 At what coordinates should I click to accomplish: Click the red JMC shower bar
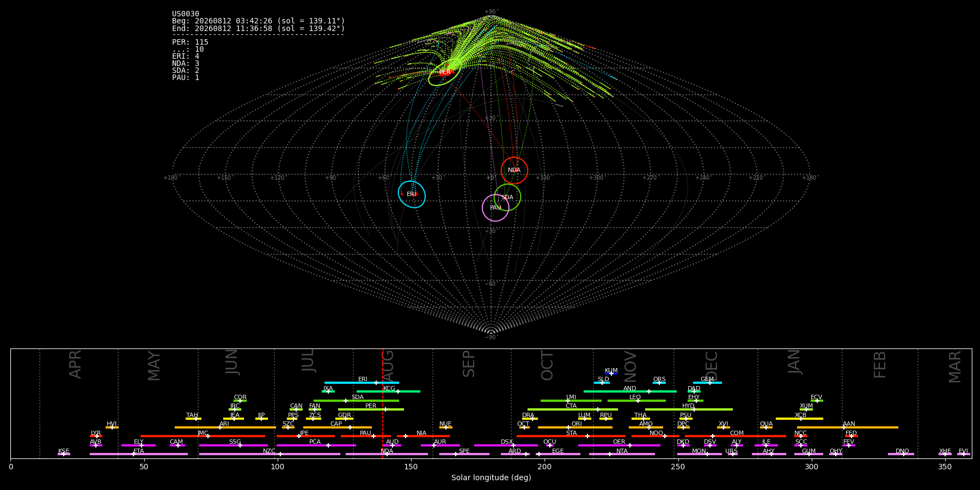[203, 436]
